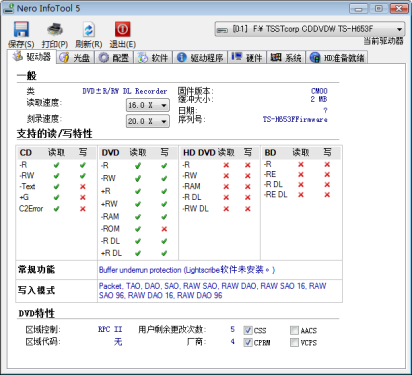Click the CD -RW row label
The image size is (412, 375).
27,176
